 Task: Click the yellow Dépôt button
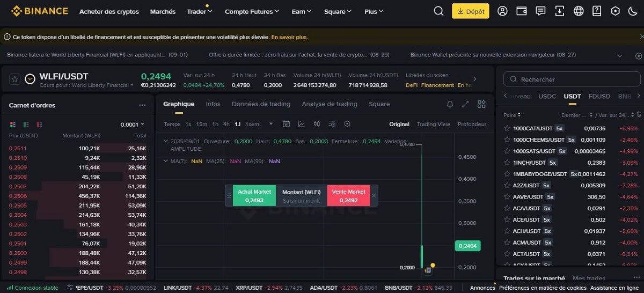coord(471,11)
